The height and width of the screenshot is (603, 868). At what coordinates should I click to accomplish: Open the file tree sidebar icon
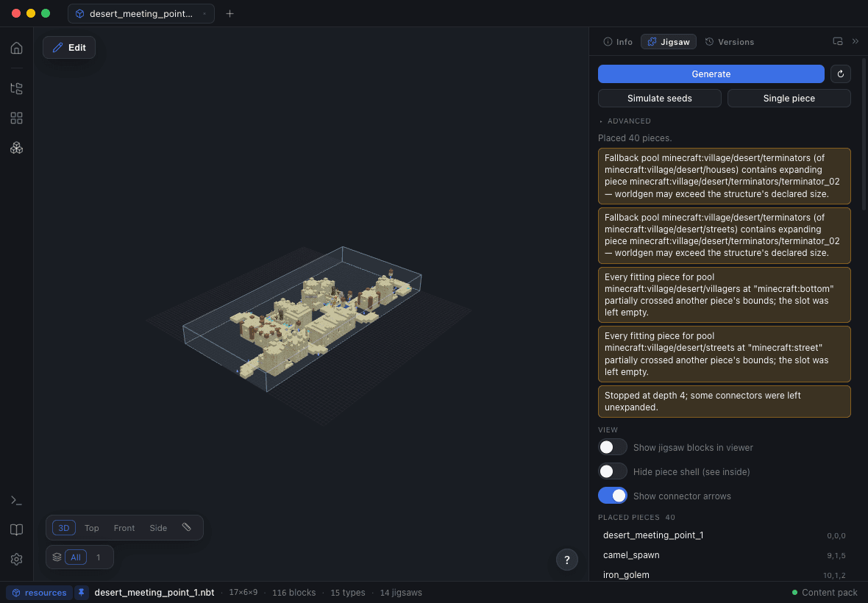coord(17,88)
